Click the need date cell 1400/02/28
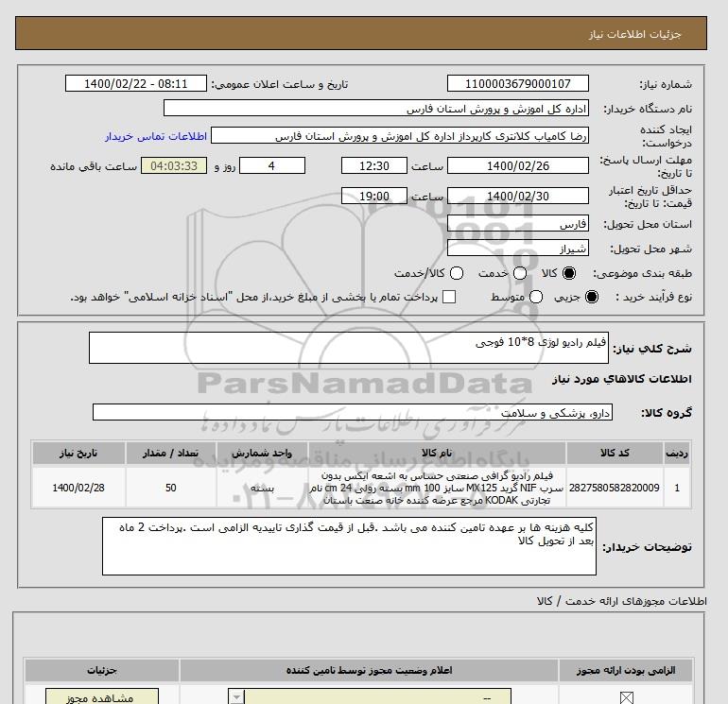 click(x=78, y=488)
